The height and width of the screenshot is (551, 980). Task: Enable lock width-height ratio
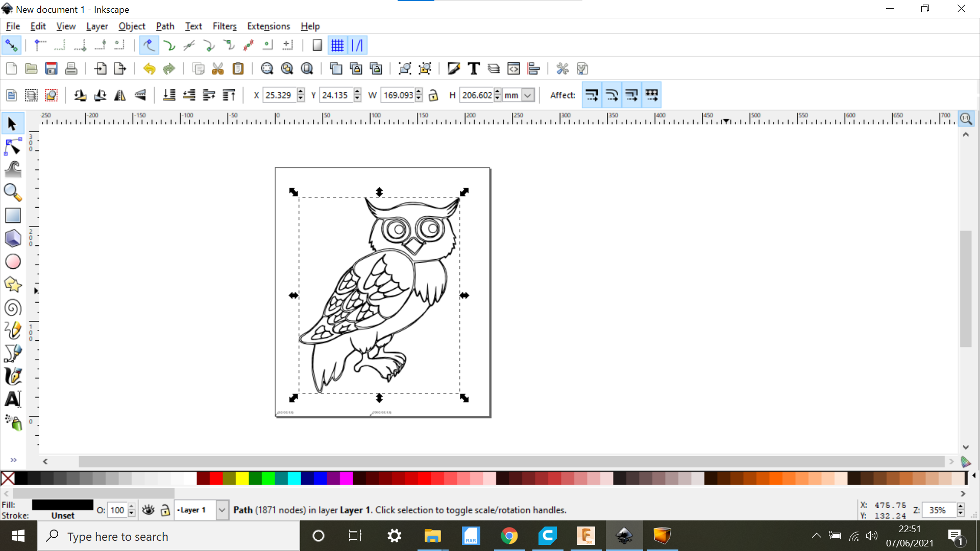point(433,95)
